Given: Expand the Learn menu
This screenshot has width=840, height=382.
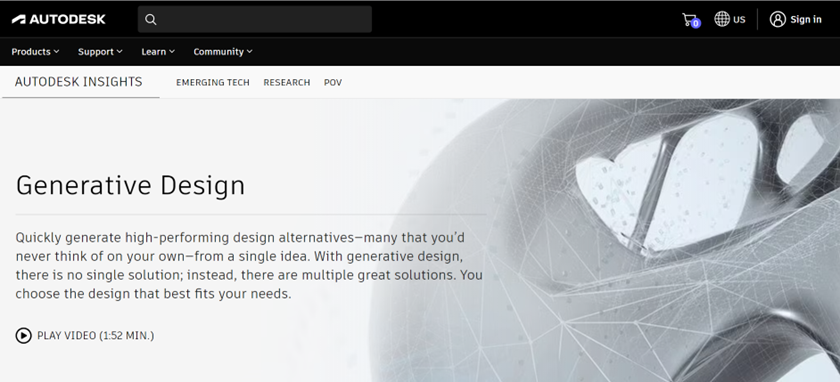Looking at the screenshot, I should point(158,52).
